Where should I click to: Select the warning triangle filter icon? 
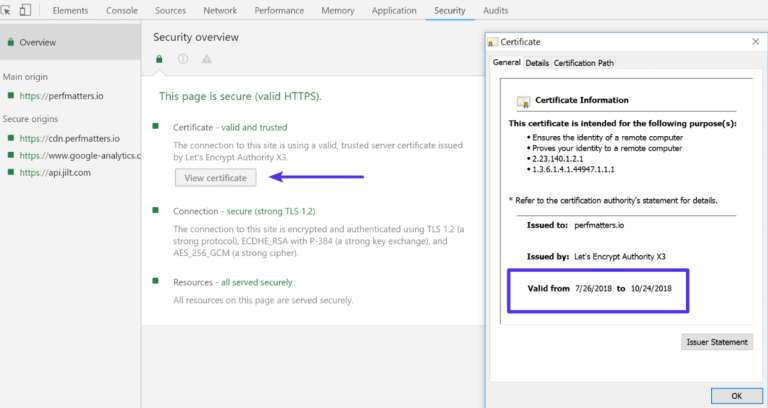pos(207,59)
